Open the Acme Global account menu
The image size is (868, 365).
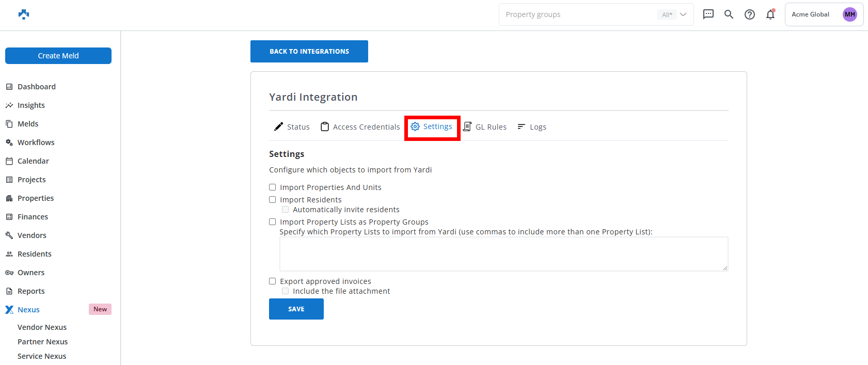pos(810,14)
